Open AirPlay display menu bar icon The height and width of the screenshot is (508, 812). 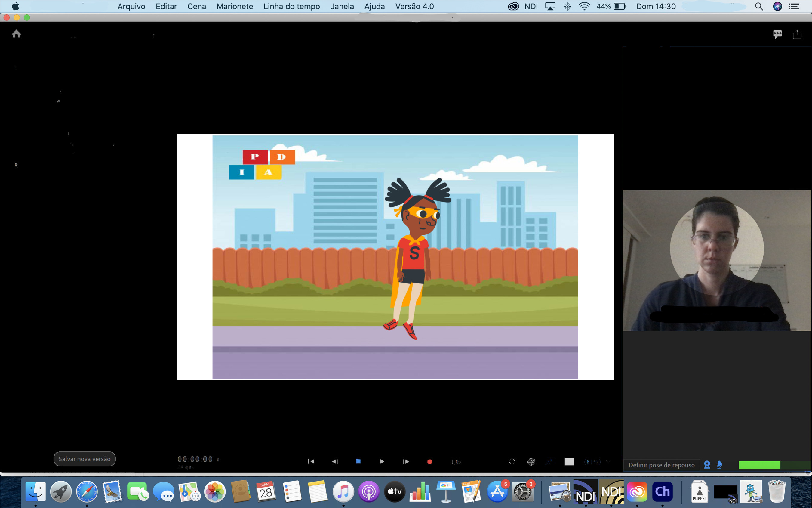click(x=550, y=6)
